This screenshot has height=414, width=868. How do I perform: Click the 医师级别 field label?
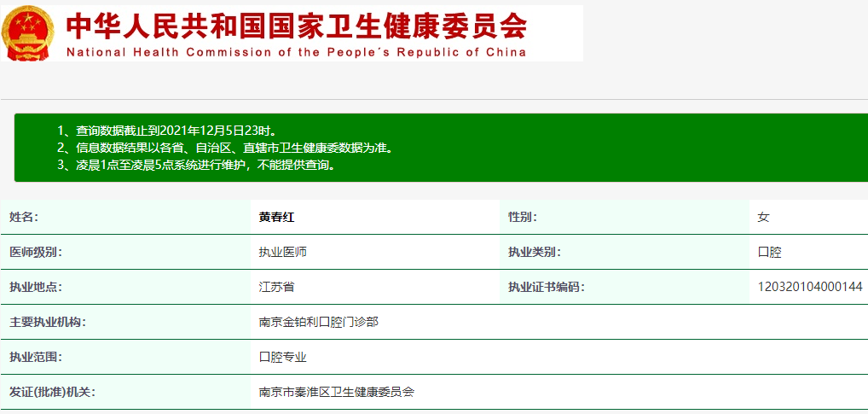[x=36, y=252]
